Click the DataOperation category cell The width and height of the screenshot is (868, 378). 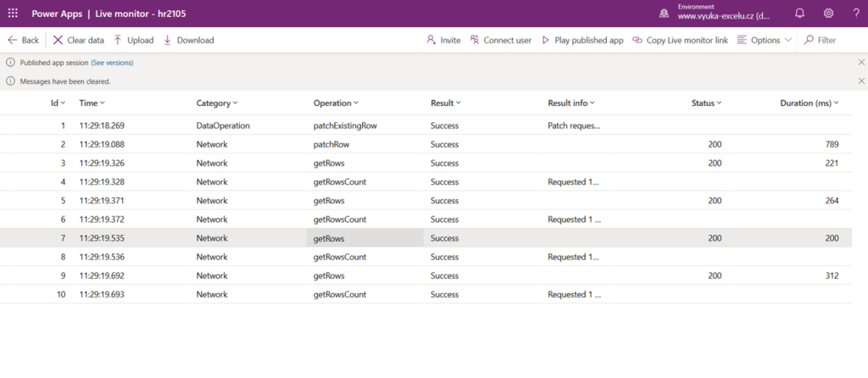[x=223, y=125]
